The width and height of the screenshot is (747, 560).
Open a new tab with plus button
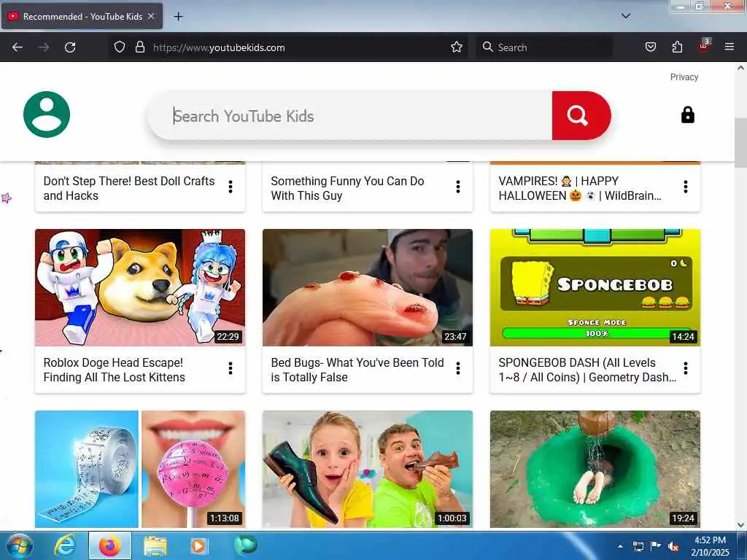pos(178,17)
